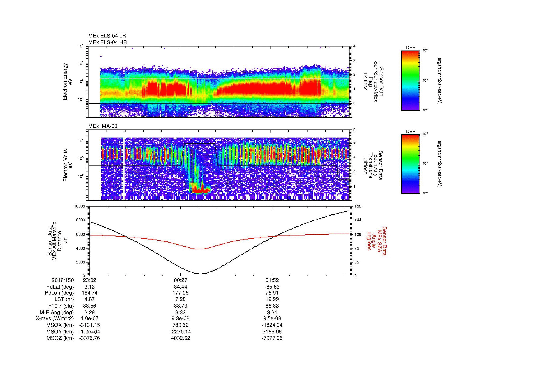The height and width of the screenshot is (392, 555).
Task: Click the PdLat value 84.44
Action: 181,287
